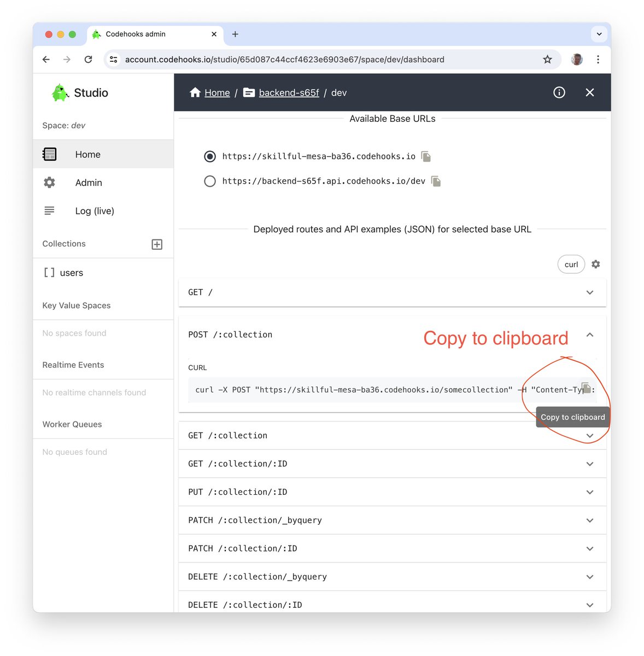Image resolution: width=644 pixels, height=656 pixels.
Task: Switch to the Codehooks admin browser tab
Action: 155,34
